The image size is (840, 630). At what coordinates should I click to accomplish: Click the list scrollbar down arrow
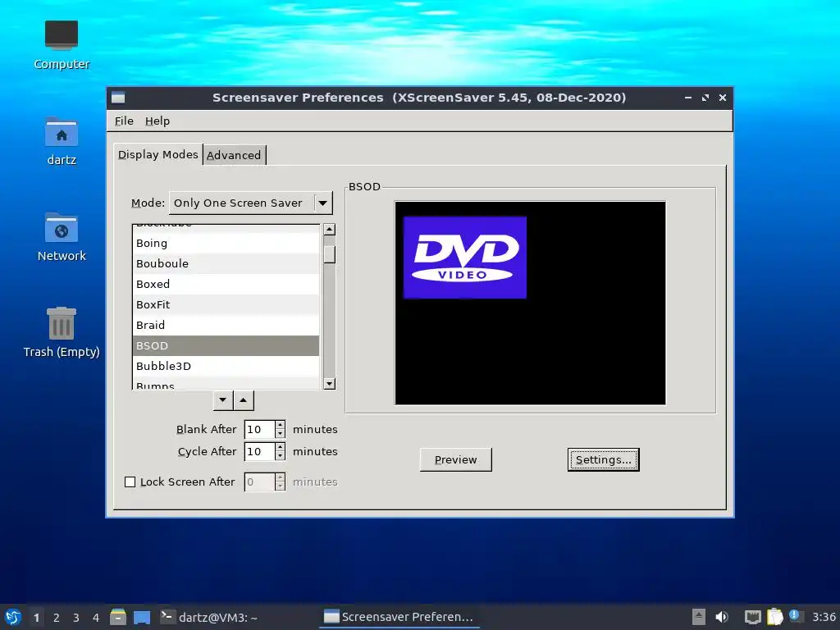pos(330,384)
